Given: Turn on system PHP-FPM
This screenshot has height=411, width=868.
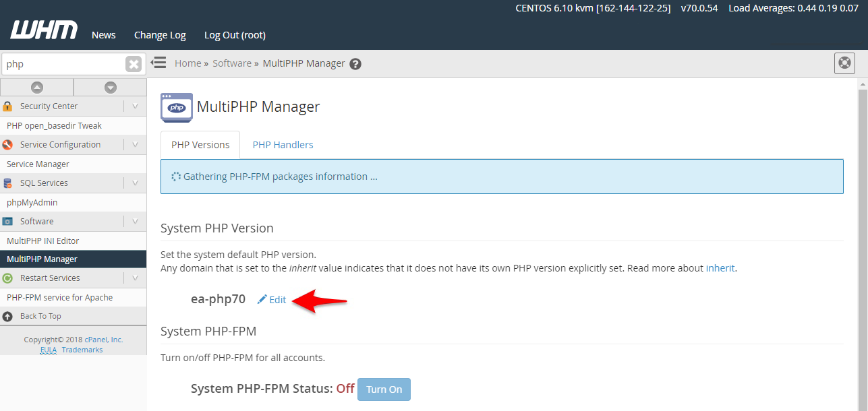Looking at the screenshot, I should [x=383, y=389].
